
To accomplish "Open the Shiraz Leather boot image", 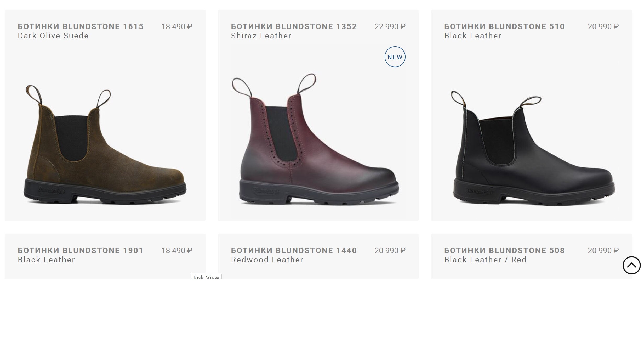I will [318, 141].
